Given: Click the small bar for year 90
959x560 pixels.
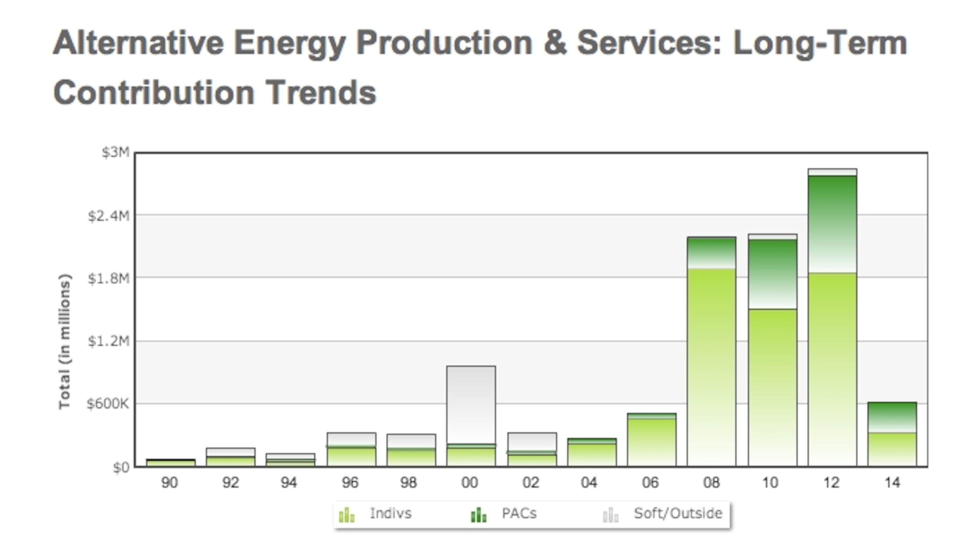Looking at the screenshot, I should tap(170, 463).
